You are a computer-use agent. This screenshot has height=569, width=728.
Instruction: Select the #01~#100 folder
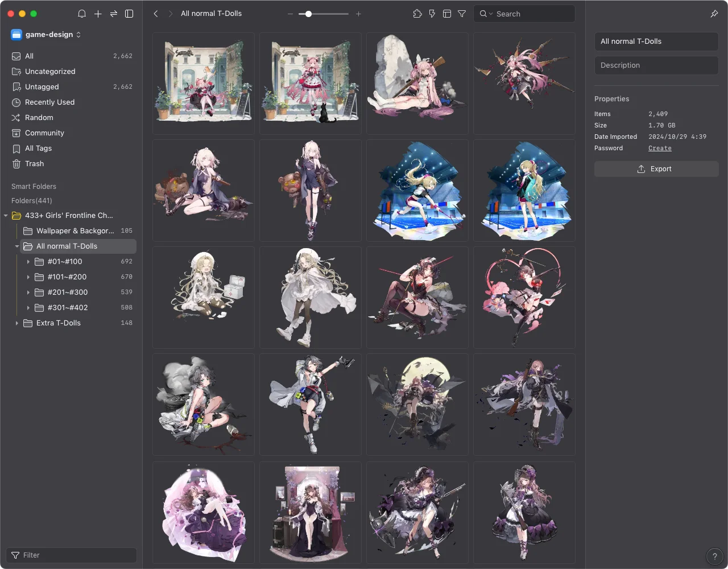[x=83, y=261]
